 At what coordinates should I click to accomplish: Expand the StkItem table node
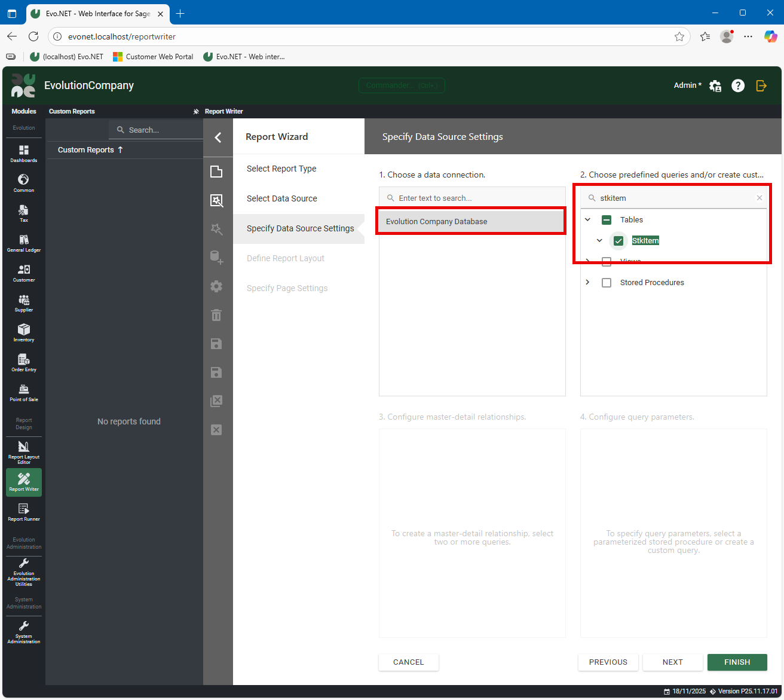(x=599, y=241)
